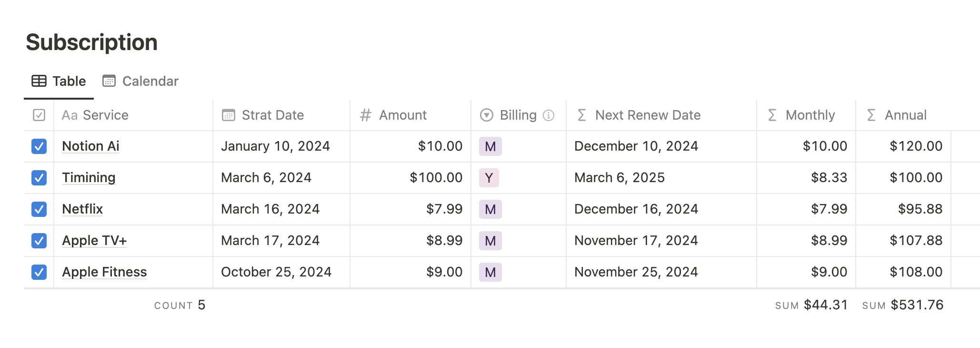Click sigma icon in Monthly column header

772,115
